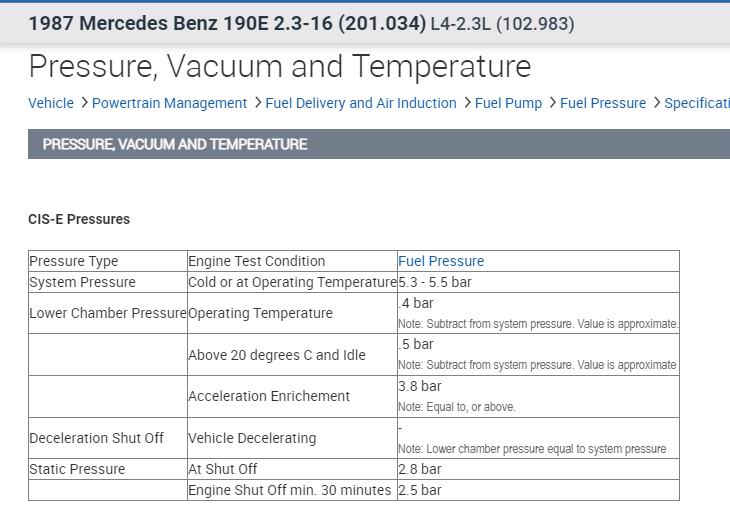Select the System Pressure table cell
The width and height of the screenshot is (730, 511).
pos(83,282)
